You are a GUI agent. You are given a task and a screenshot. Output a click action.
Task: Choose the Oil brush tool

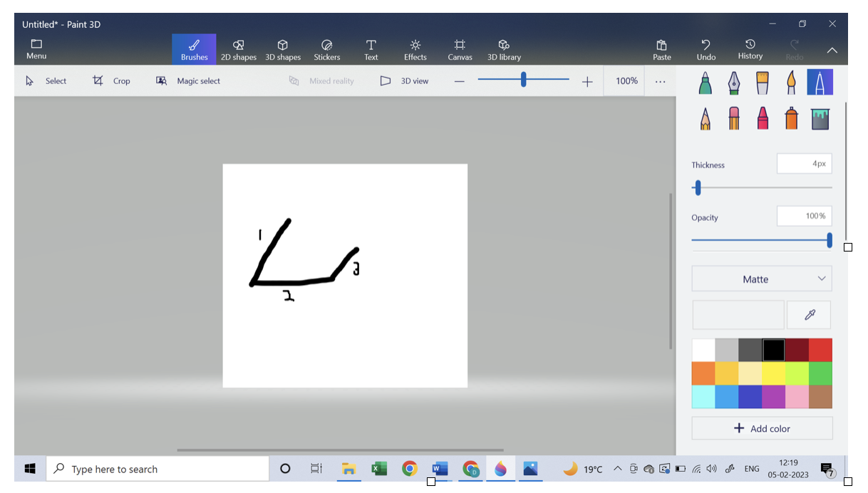click(762, 83)
